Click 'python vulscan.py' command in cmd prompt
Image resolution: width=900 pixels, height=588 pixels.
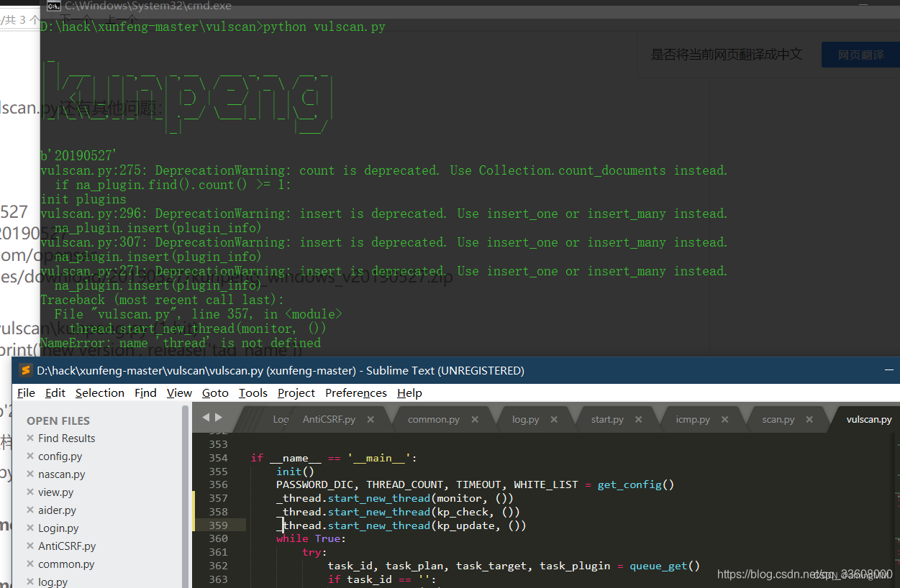324,27
